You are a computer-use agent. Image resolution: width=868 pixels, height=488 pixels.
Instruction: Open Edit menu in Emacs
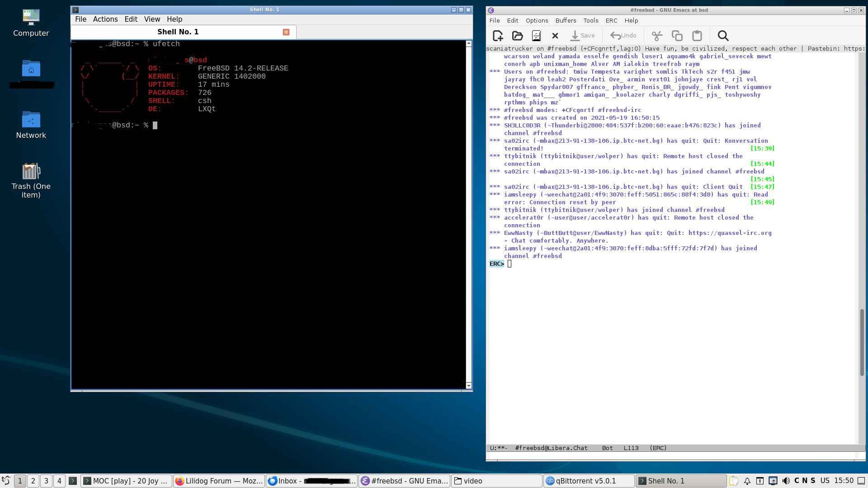[x=513, y=21]
